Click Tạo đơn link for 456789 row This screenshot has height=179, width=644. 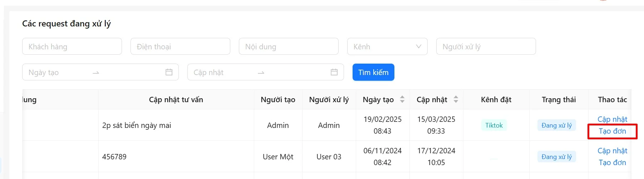612,163
